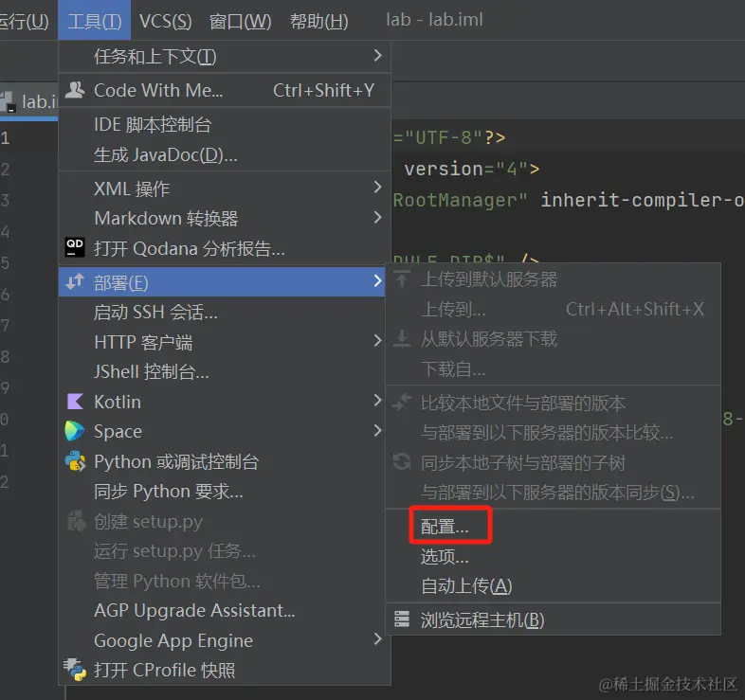The height and width of the screenshot is (700, 745).
Task: Select 任务和上下文(T) menu entry
Action: pos(225,56)
